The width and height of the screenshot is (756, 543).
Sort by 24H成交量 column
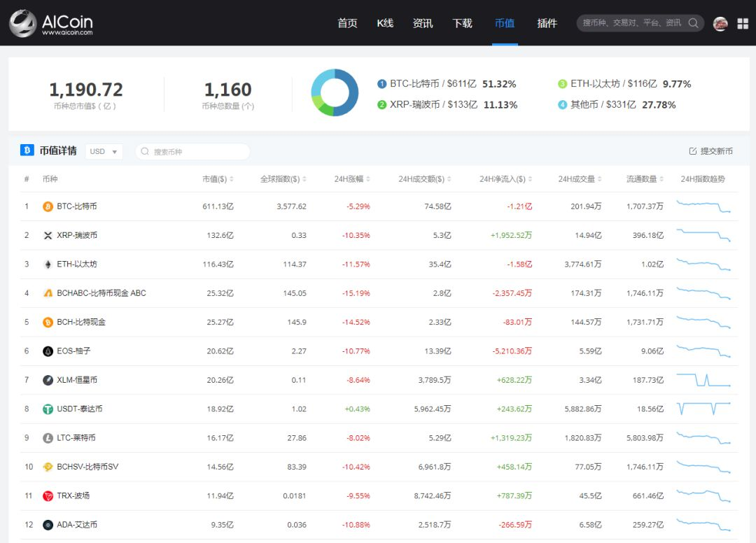(580, 179)
